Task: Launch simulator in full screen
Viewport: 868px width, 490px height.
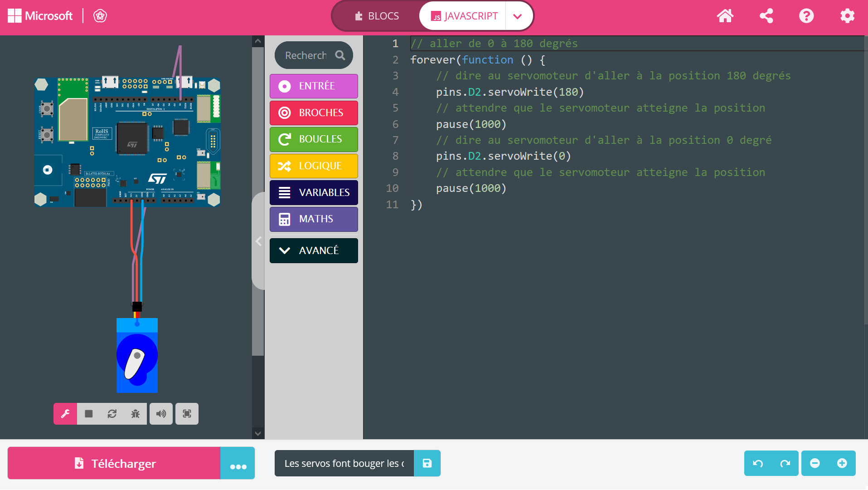Action: point(187,414)
